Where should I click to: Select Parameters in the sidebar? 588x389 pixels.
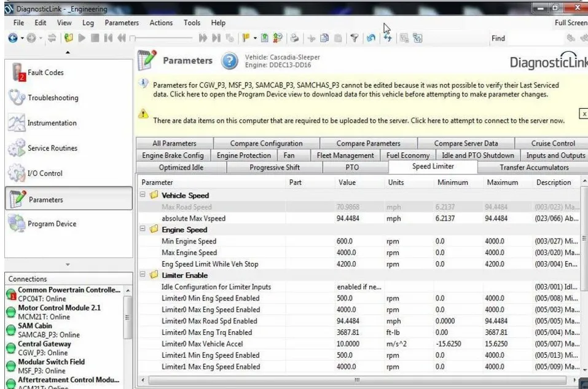(69, 198)
